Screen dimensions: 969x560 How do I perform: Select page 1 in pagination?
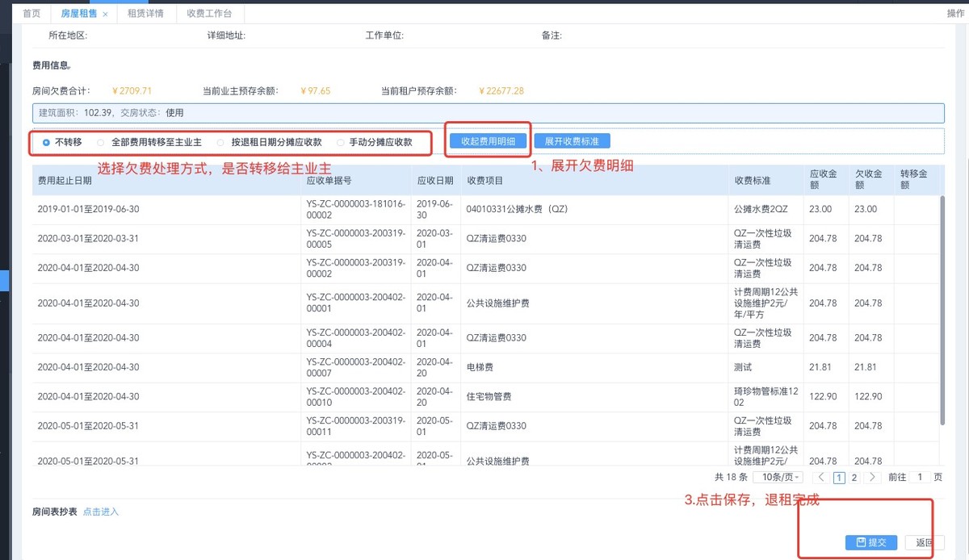click(839, 477)
